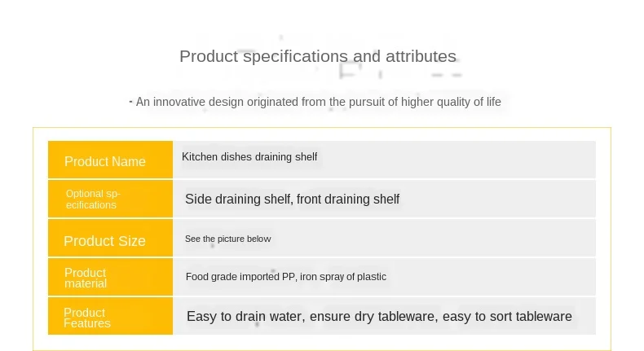Click the yellow "Product Size" label
This screenshot has width=644, height=351.
pyautogui.click(x=110, y=240)
